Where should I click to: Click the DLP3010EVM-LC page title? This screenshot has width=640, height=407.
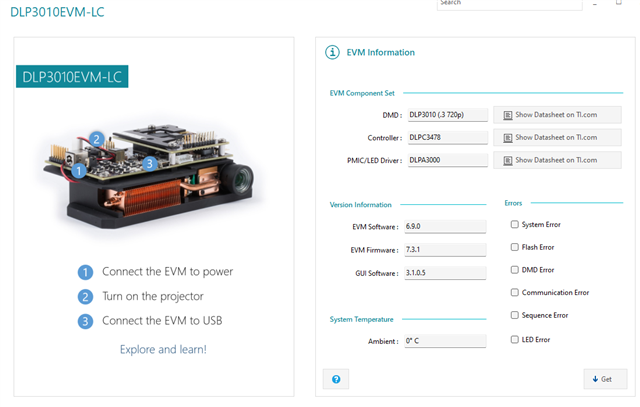57,12
